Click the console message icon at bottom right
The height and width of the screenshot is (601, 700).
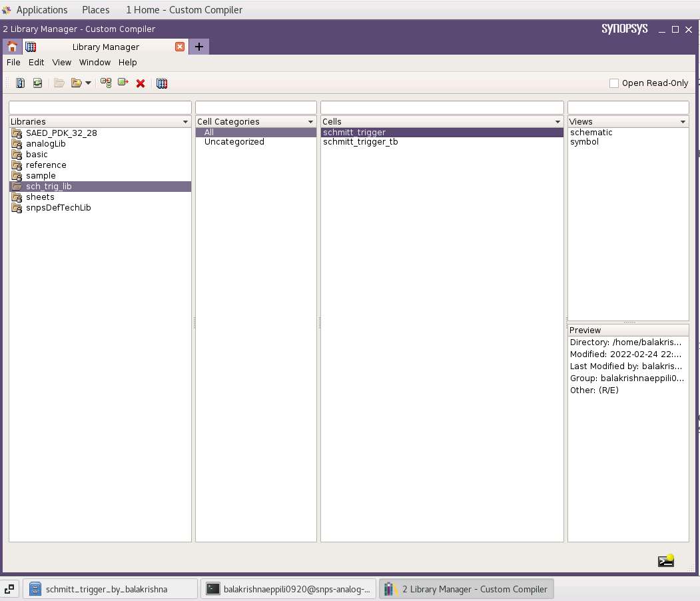[665, 560]
